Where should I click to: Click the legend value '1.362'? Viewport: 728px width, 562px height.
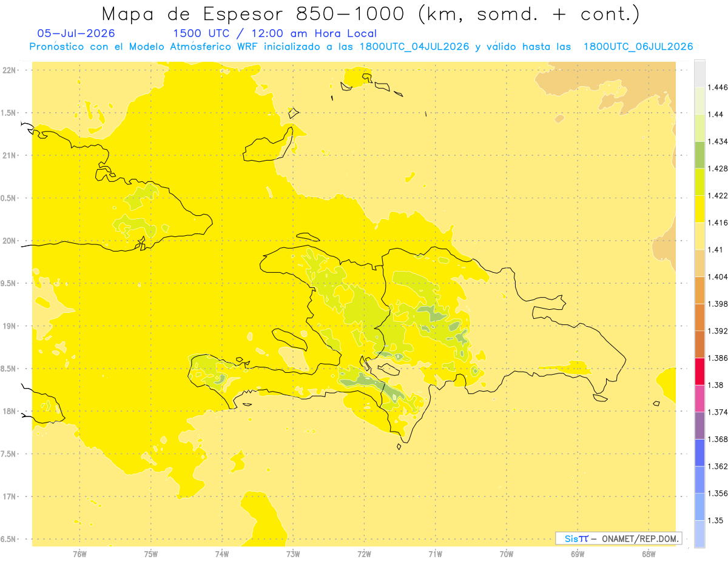(x=718, y=466)
